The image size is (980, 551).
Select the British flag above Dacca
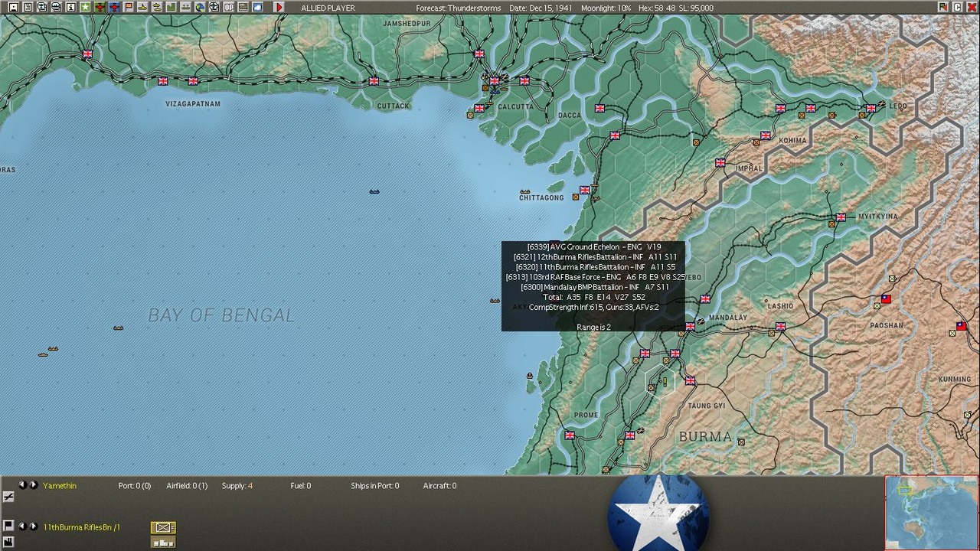599,109
